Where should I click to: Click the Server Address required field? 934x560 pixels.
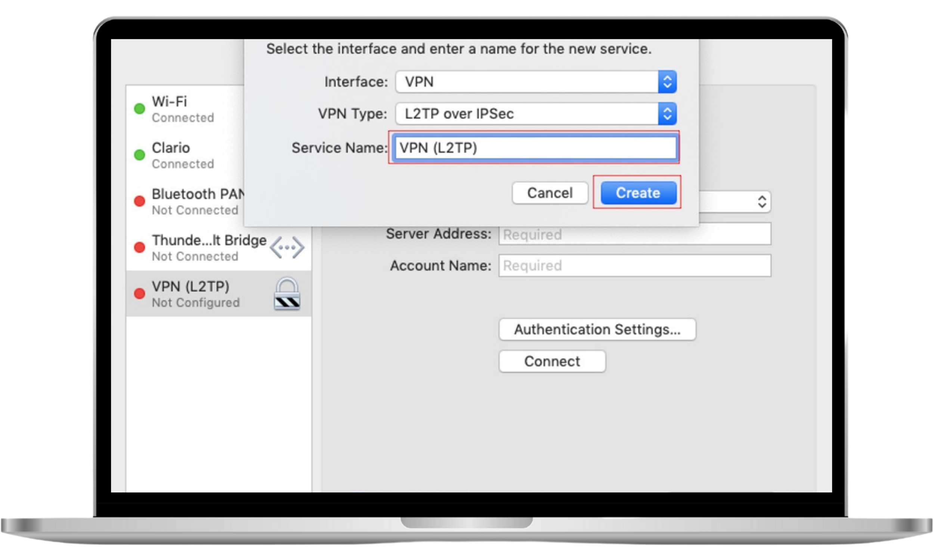(x=634, y=234)
